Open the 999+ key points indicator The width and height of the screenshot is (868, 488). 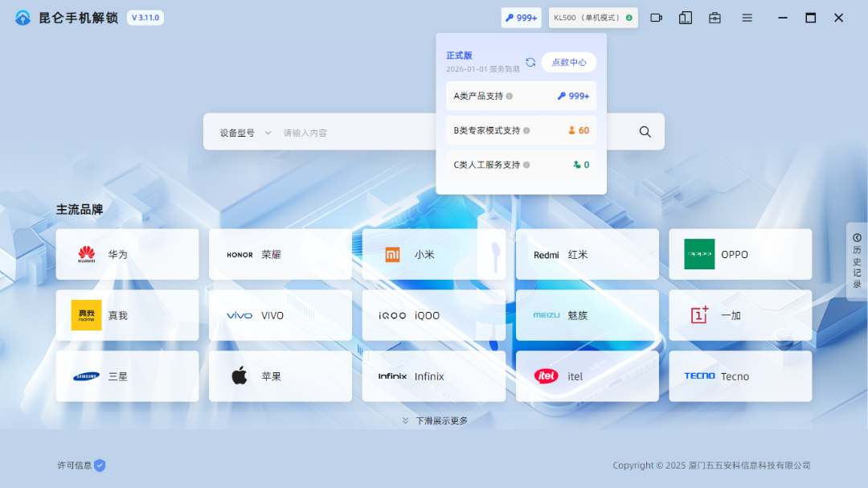pyautogui.click(x=521, y=18)
